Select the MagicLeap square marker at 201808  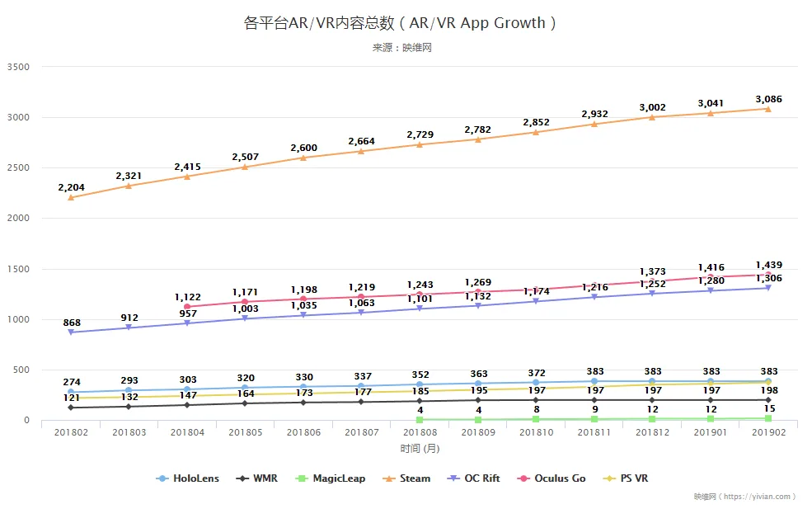pyautogui.click(x=420, y=419)
